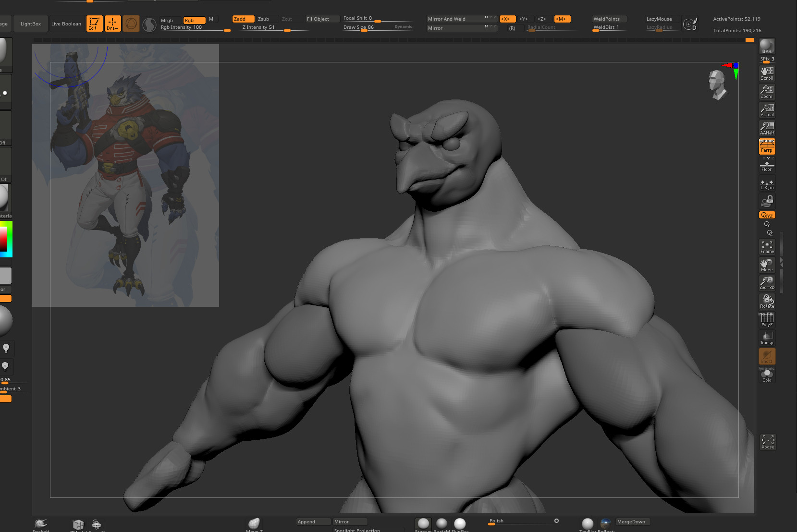The width and height of the screenshot is (797, 532).
Task: Toggle the Floor grid
Action: click(767, 165)
